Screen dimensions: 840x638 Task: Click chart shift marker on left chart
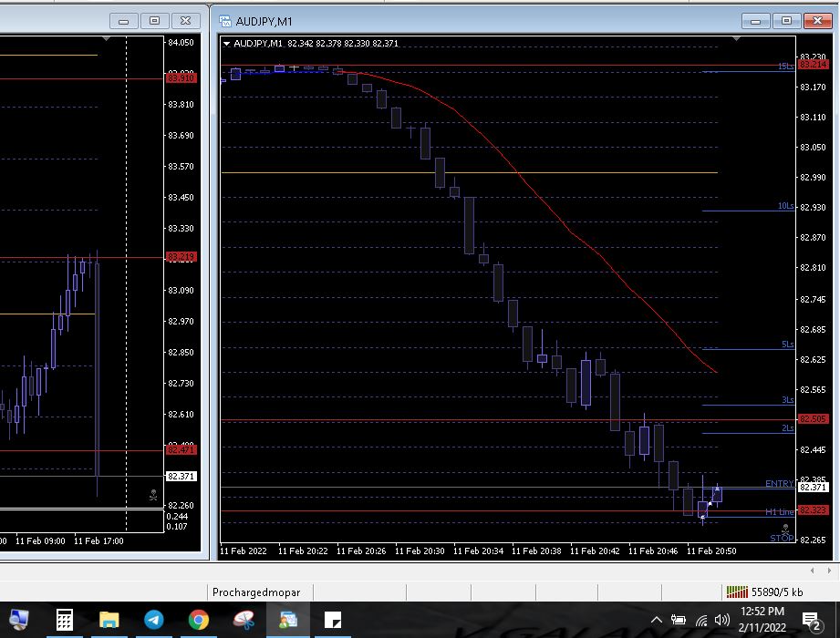(x=106, y=38)
